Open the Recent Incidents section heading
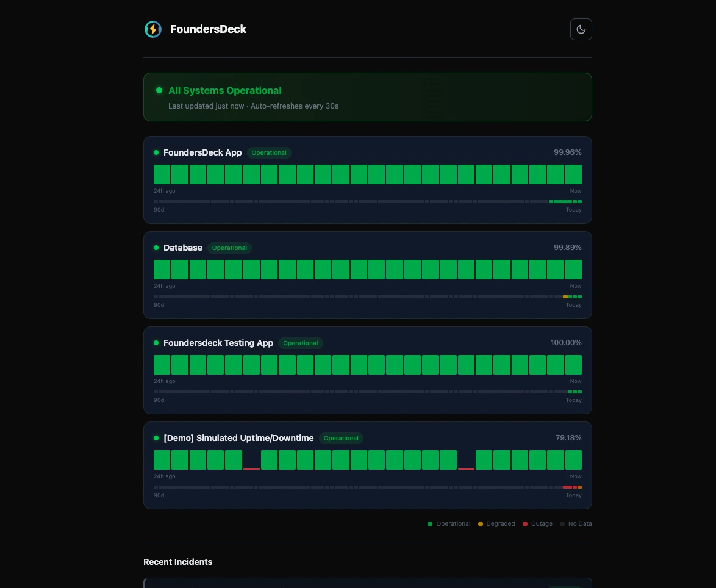 pos(177,562)
